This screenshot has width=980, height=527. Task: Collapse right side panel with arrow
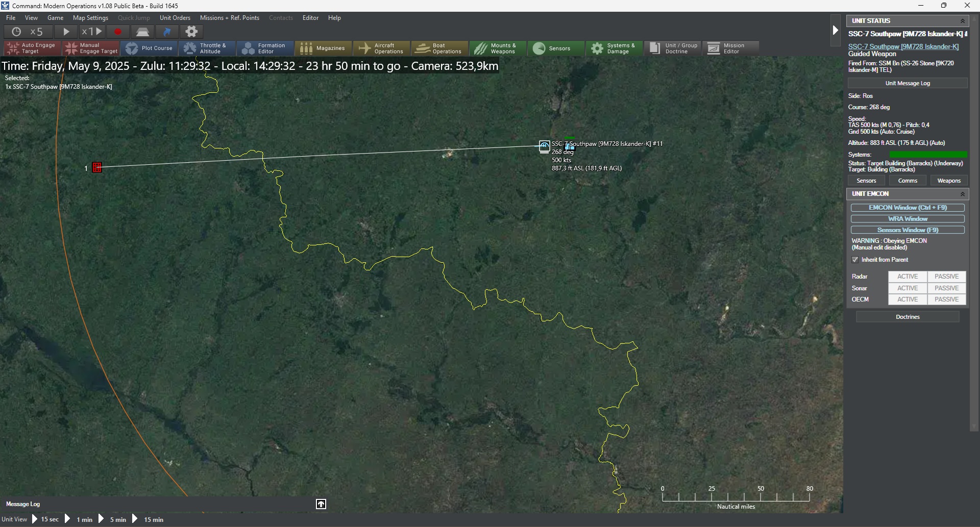pyautogui.click(x=836, y=30)
